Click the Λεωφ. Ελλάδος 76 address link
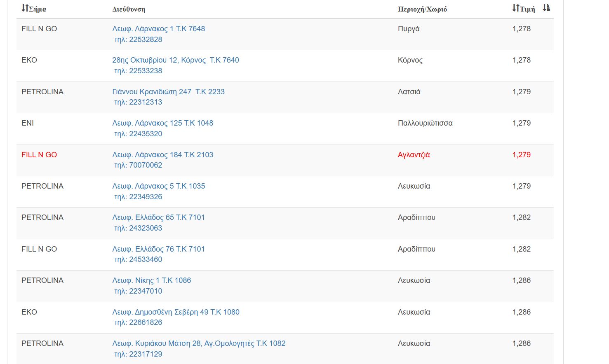Image resolution: width=609 pixels, height=364 pixels. pos(158,249)
